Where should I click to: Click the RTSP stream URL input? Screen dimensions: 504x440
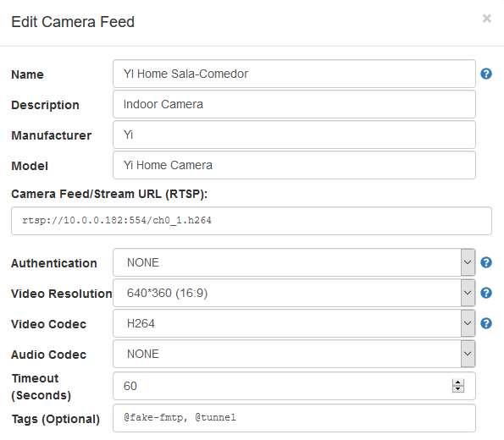coord(252,221)
